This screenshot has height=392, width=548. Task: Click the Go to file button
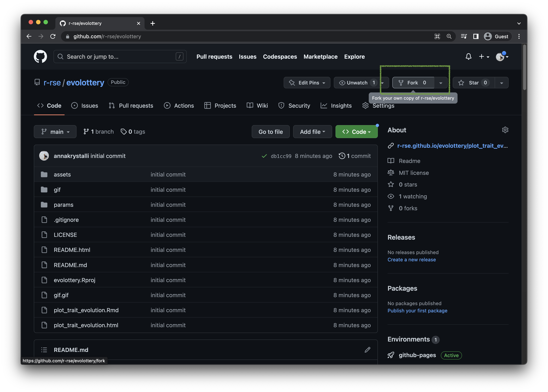(270, 132)
